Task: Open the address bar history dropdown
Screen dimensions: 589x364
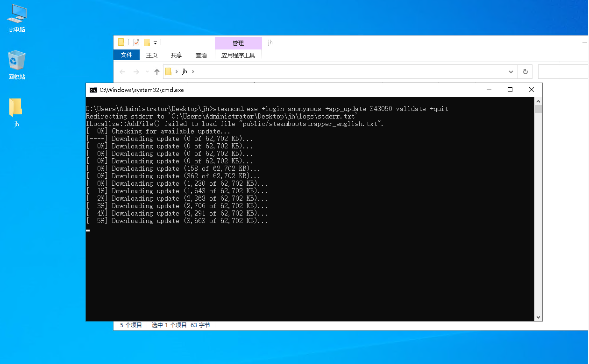Action: (x=511, y=72)
